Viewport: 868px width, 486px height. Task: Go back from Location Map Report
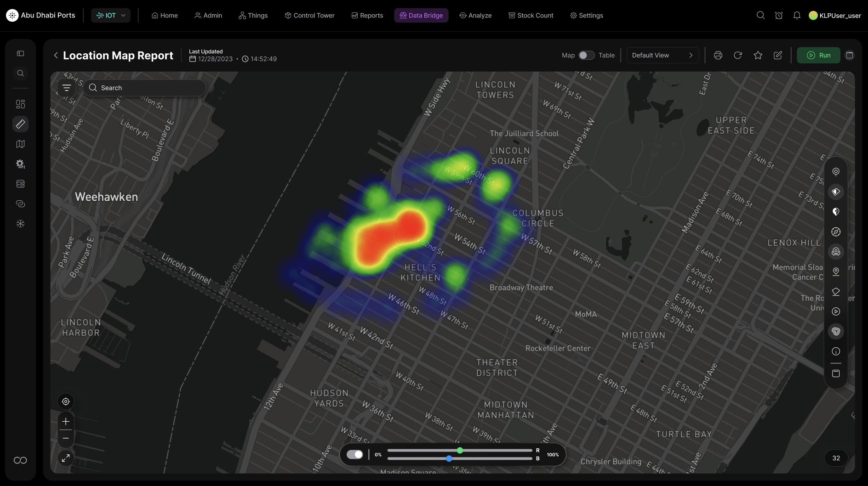pyautogui.click(x=56, y=56)
